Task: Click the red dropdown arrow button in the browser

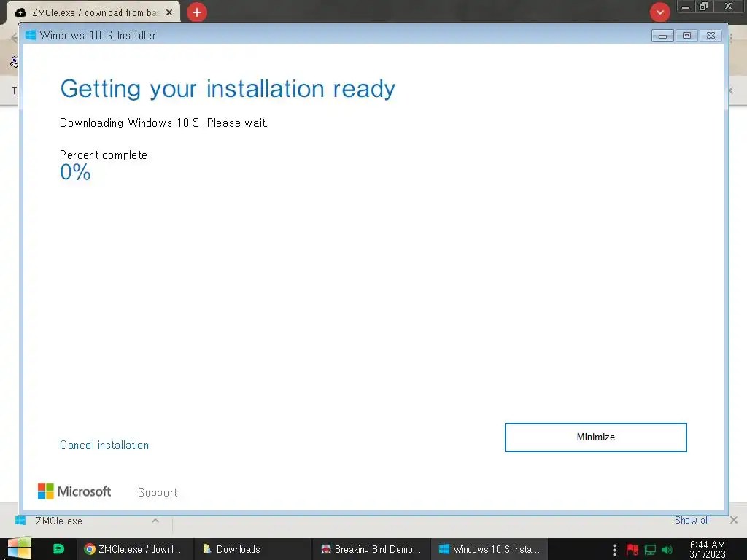Action: tap(659, 12)
